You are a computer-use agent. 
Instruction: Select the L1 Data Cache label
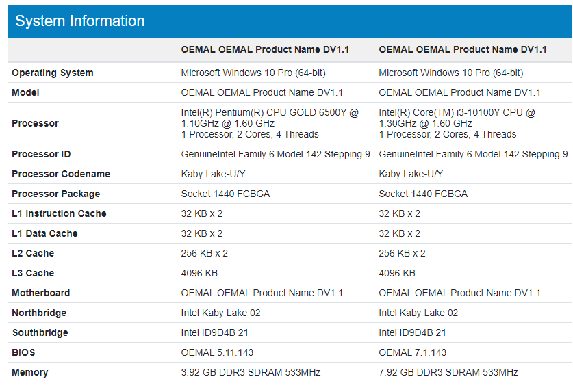[44, 233]
